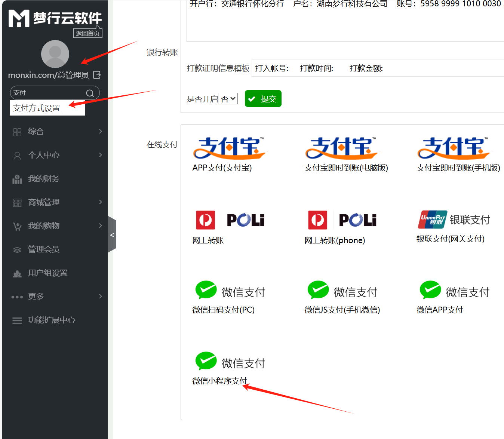Click the 综合 grid icon

[17, 132]
